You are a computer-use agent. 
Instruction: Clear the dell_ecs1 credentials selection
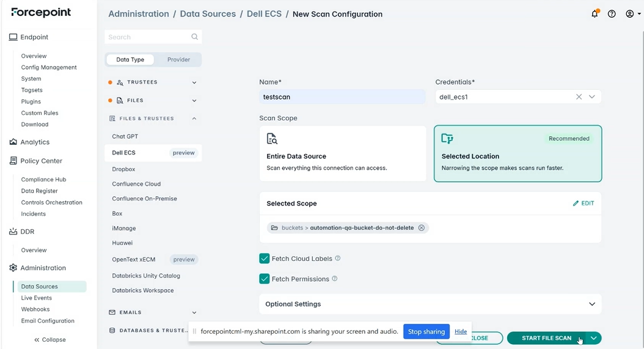click(579, 97)
